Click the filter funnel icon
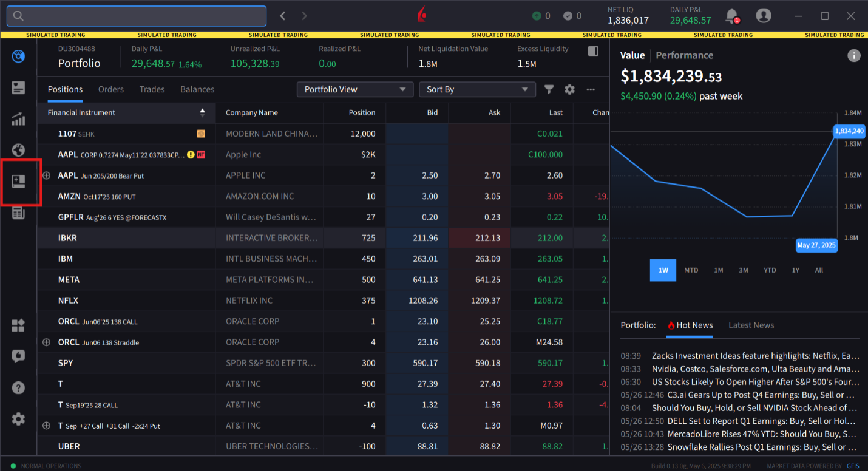Image resolution: width=868 pixels, height=473 pixels. coord(549,89)
